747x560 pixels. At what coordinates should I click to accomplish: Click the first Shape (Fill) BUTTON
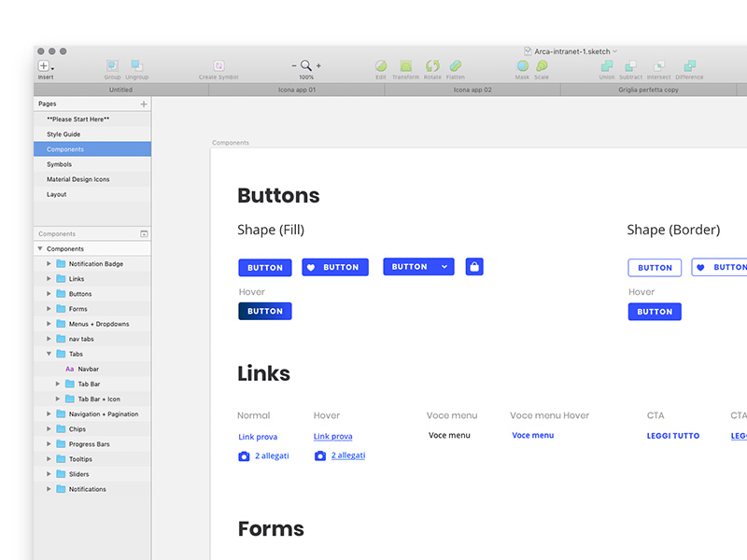(265, 268)
